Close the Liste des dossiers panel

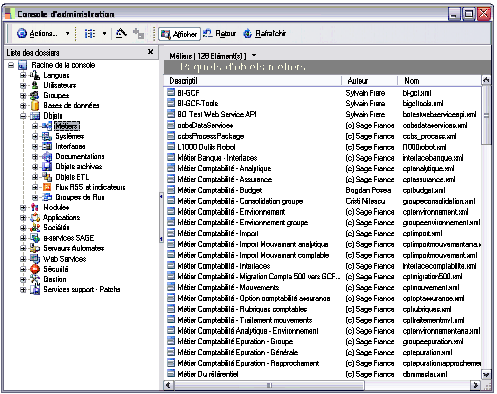[150, 52]
